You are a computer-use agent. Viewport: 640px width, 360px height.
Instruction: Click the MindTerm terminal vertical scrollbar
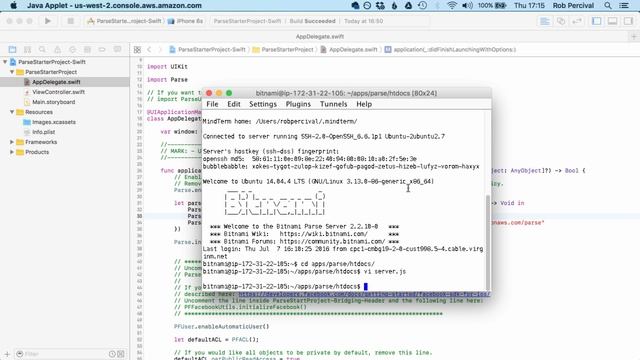tap(487, 242)
